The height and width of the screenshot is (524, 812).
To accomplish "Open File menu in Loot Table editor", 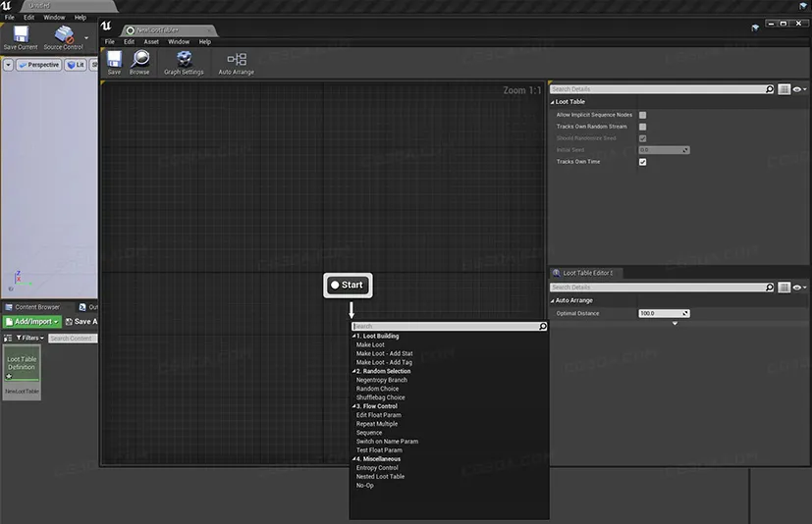I will coord(110,42).
